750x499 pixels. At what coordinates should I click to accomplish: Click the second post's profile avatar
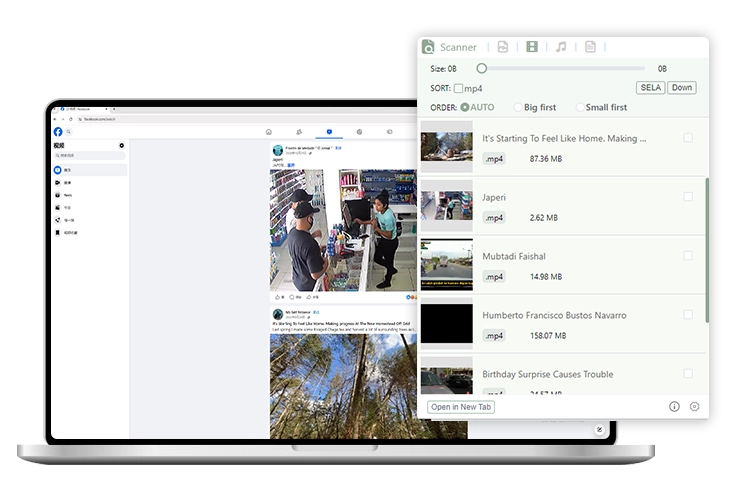[277, 314]
